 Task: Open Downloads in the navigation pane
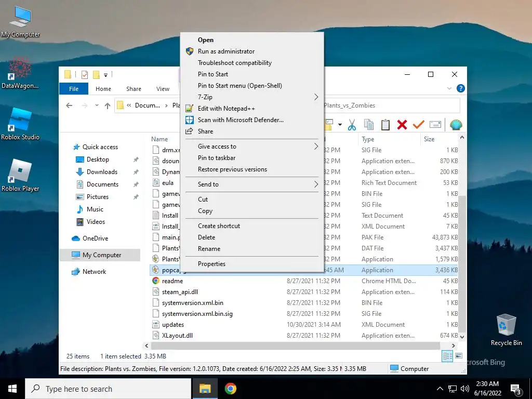tap(102, 171)
